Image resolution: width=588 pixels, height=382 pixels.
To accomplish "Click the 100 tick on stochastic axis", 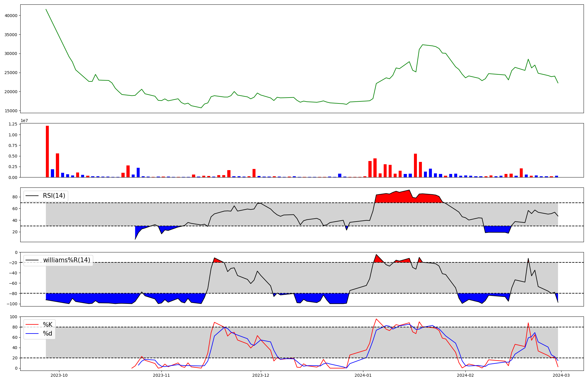I will point(14,317).
